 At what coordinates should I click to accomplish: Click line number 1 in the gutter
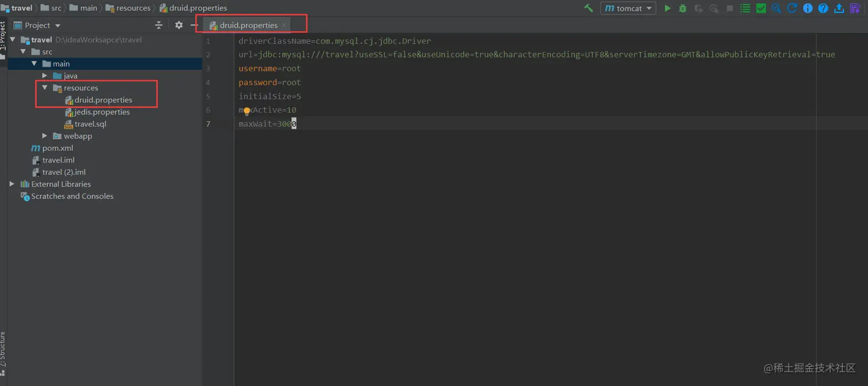(208, 41)
